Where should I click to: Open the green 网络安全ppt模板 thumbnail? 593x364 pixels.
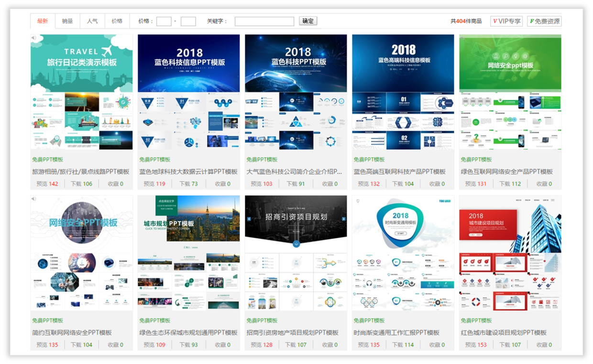pos(510,92)
